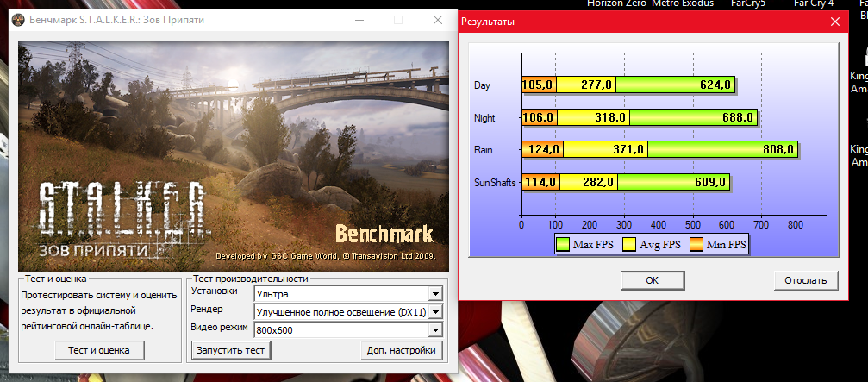Click the SunShafts max FPS value 609,0
Image resolution: width=868 pixels, height=382 pixels.
[x=712, y=182]
